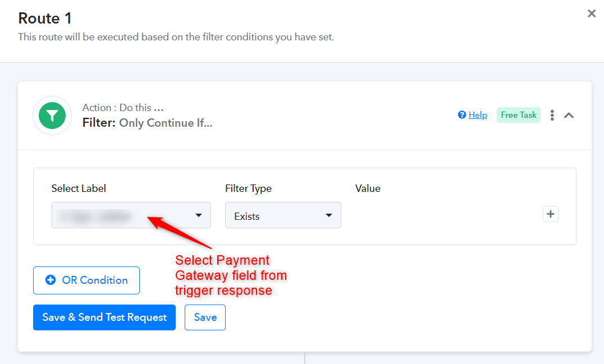Image resolution: width=604 pixels, height=364 pixels.
Task: Click the blurred label value in Select Label
Action: point(94,216)
